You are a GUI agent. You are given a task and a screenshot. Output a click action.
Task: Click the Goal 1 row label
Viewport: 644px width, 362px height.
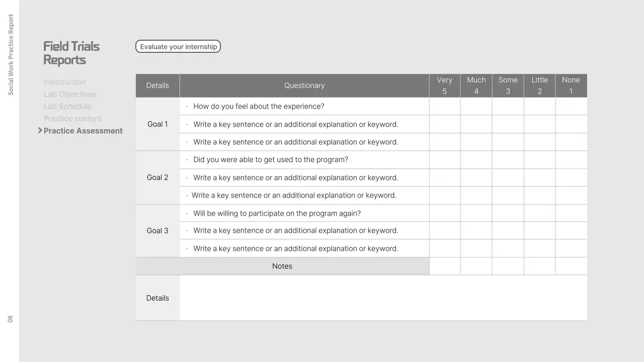(157, 124)
